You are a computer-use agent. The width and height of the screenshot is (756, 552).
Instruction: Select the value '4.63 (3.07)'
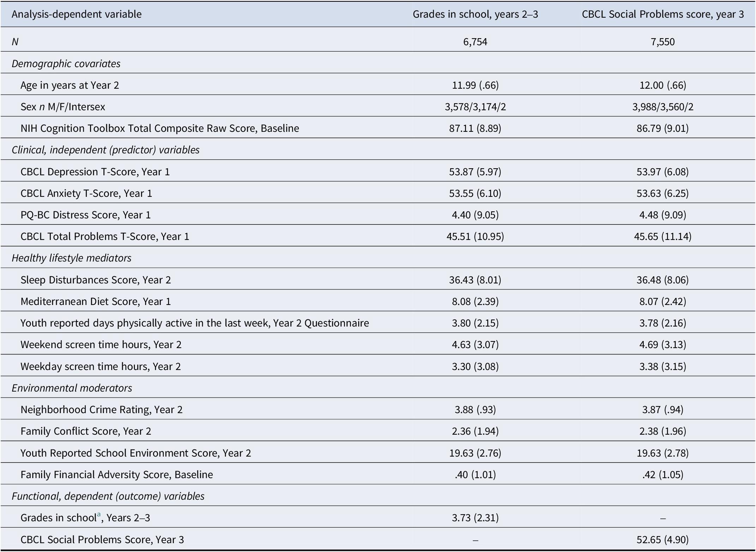[x=475, y=345]
